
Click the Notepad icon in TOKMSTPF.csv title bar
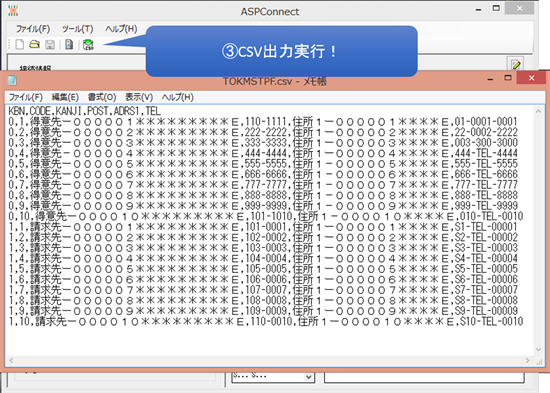pyautogui.click(x=12, y=80)
